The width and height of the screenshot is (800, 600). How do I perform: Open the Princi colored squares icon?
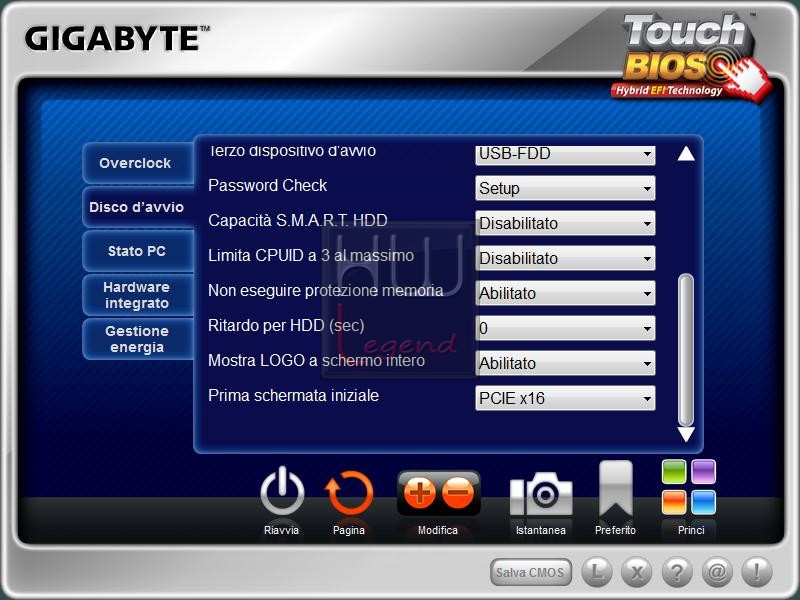[x=689, y=487]
